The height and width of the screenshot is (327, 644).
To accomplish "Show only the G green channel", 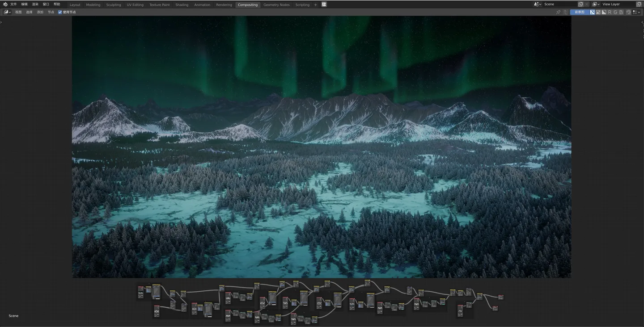I will [x=616, y=12].
